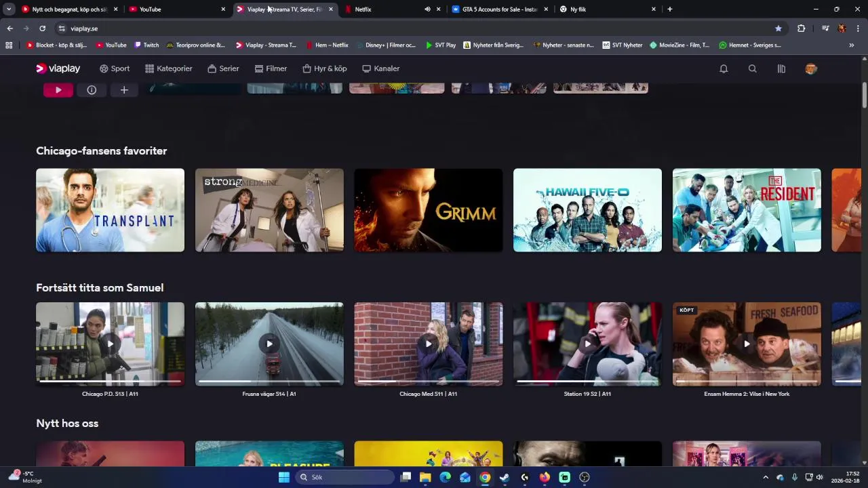This screenshot has width=868, height=488.
Task: Expand the hidden bookmarks chevron
Action: point(852,45)
